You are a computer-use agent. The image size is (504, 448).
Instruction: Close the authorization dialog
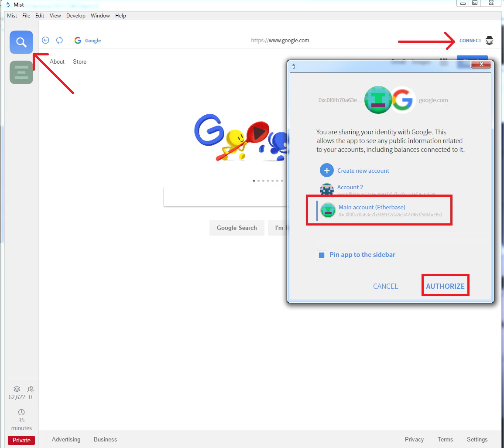click(x=481, y=64)
